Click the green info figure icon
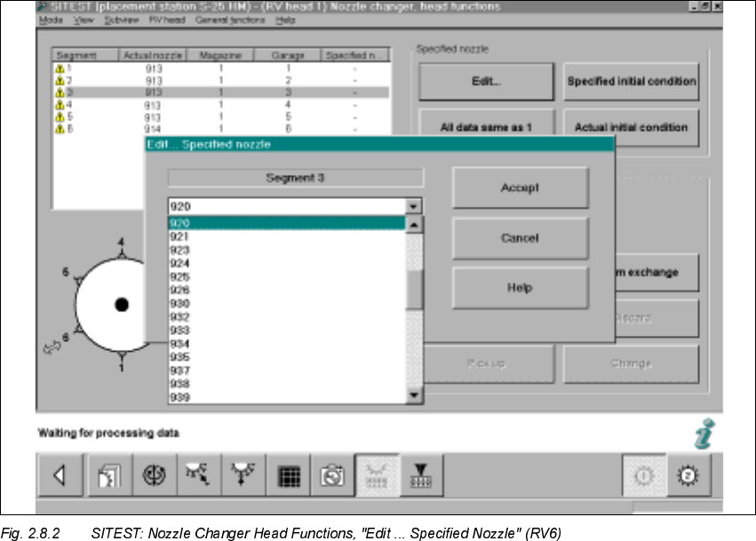The width and height of the screenshot is (756, 541). click(704, 434)
